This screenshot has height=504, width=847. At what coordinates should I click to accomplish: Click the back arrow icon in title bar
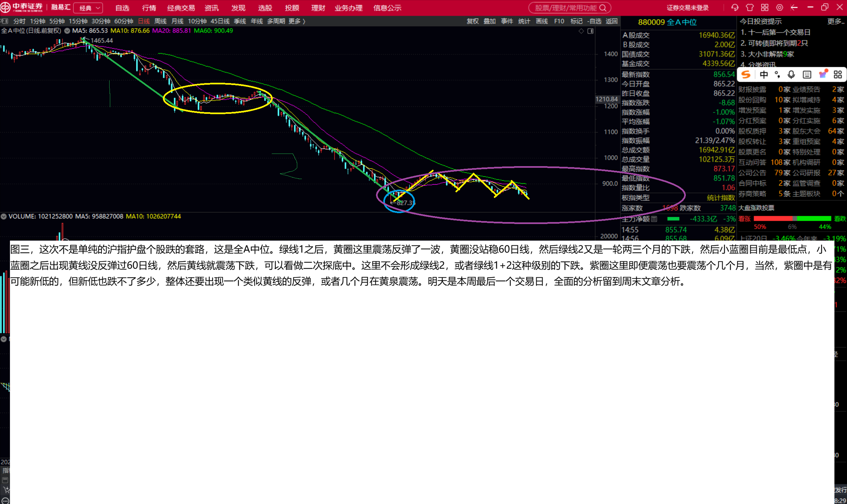[x=794, y=8]
